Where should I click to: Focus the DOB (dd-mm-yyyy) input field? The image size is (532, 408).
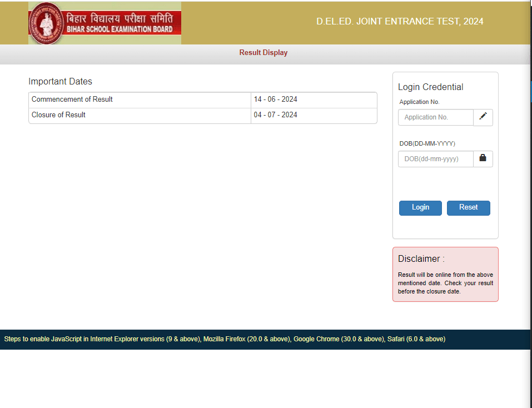click(x=435, y=159)
